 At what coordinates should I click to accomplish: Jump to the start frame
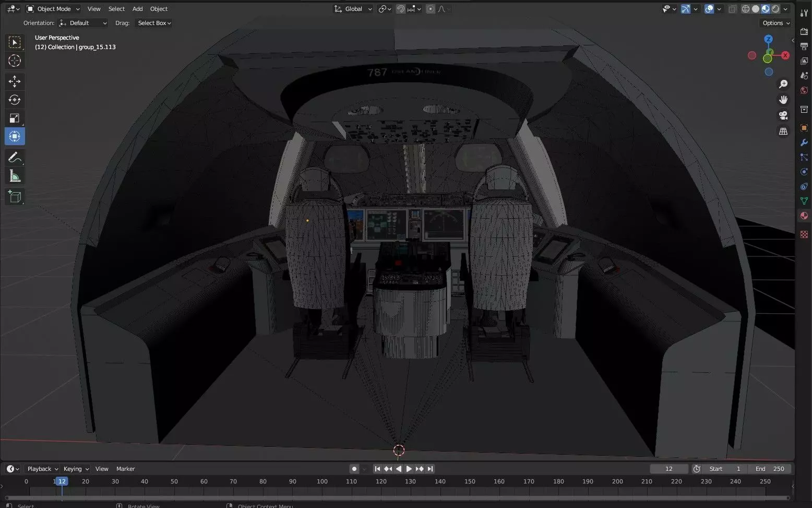[377, 469]
